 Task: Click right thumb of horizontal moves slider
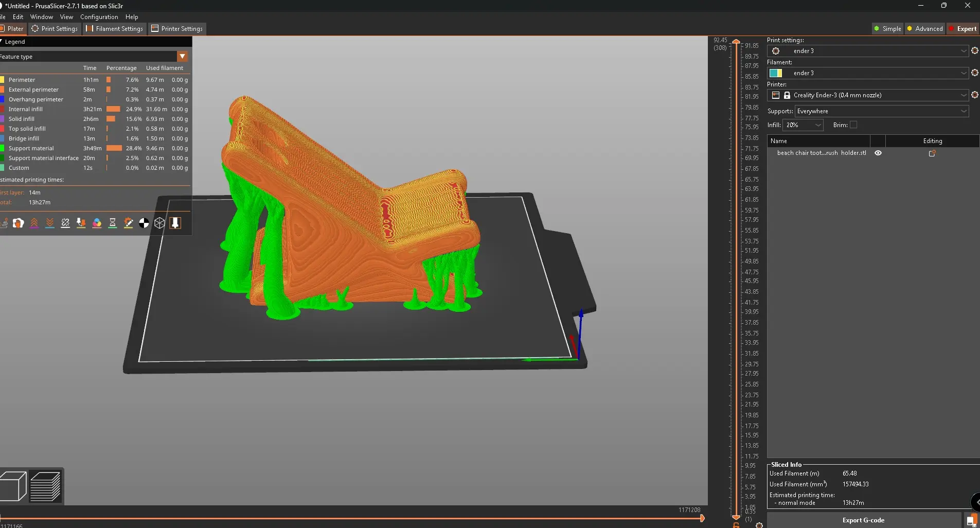702,518
